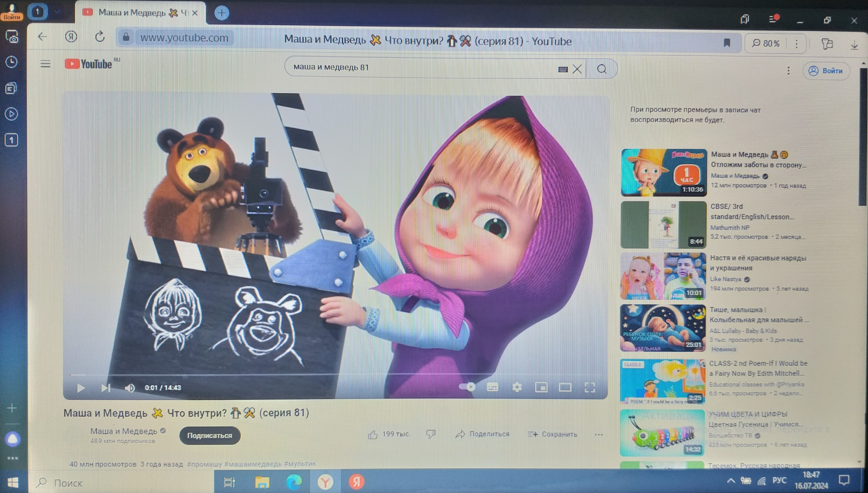The width and height of the screenshot is (868, 493).
Task: Click Сохранить save button
Action: (552, 434)
